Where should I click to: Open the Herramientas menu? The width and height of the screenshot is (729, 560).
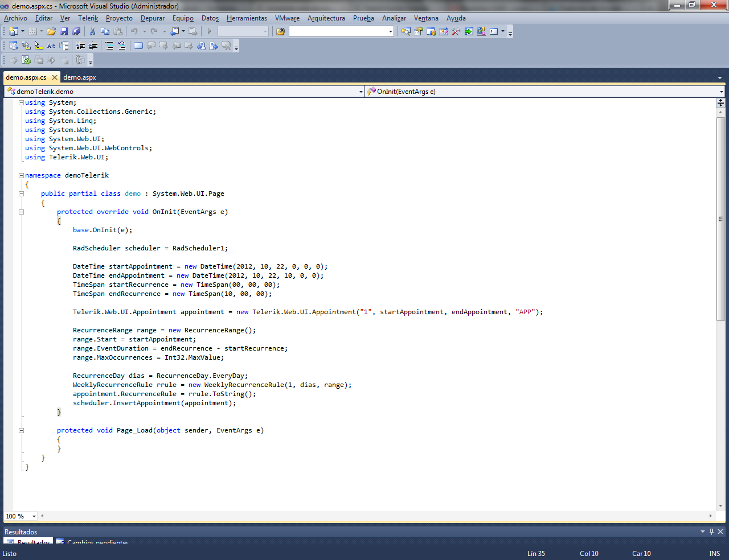click(247, 18)
